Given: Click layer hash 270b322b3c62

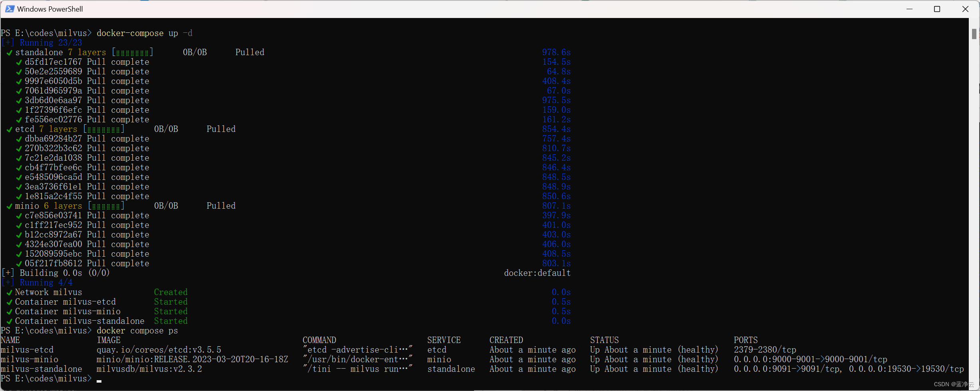Looking at the screenshot, I should point(53,148).
